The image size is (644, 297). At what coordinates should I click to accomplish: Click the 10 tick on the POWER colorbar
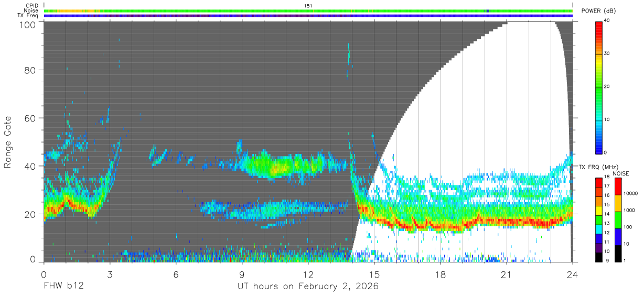pyautogui.click(x=607, y=120)
